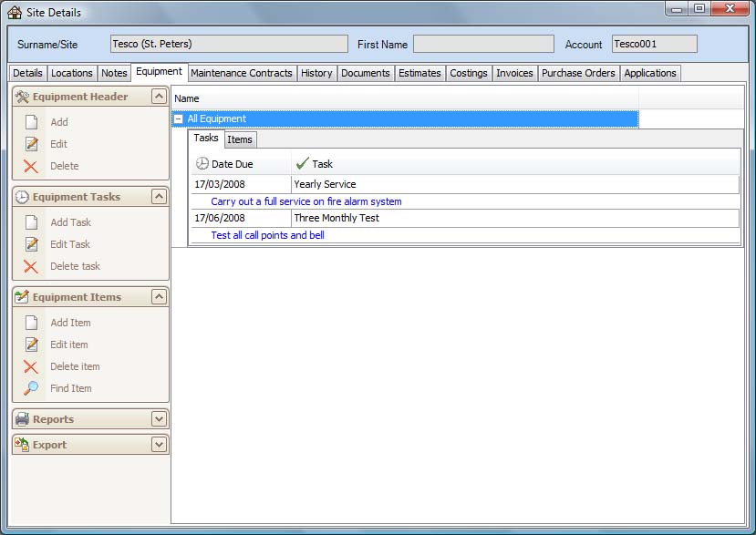The height and width of the screenshot is (535, 756).
Task: Click the Edit equipment pencil icon
Action: click(31, 144)
